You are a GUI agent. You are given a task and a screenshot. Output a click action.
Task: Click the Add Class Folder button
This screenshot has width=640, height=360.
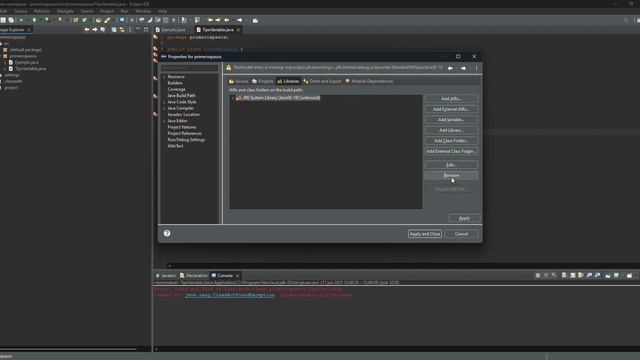point(451,141)
